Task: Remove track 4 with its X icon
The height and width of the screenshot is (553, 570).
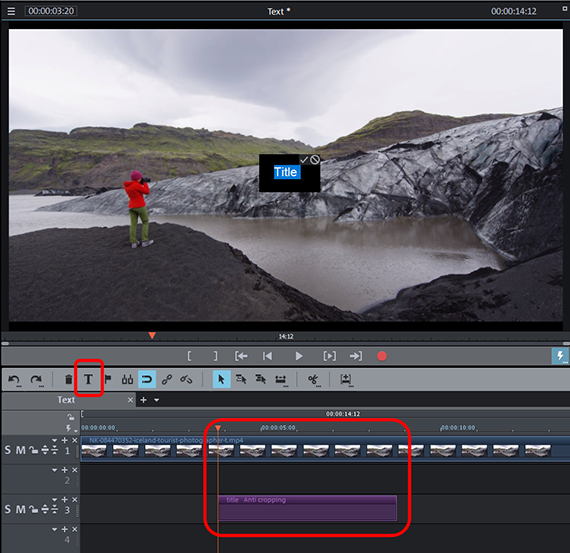Action: click(x=75, y=529)
